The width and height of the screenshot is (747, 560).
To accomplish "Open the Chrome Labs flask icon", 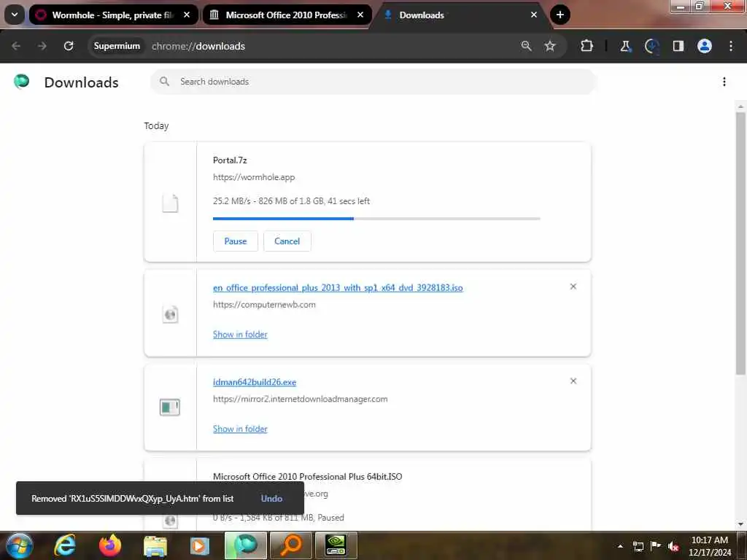I will (x=625, y=46).
